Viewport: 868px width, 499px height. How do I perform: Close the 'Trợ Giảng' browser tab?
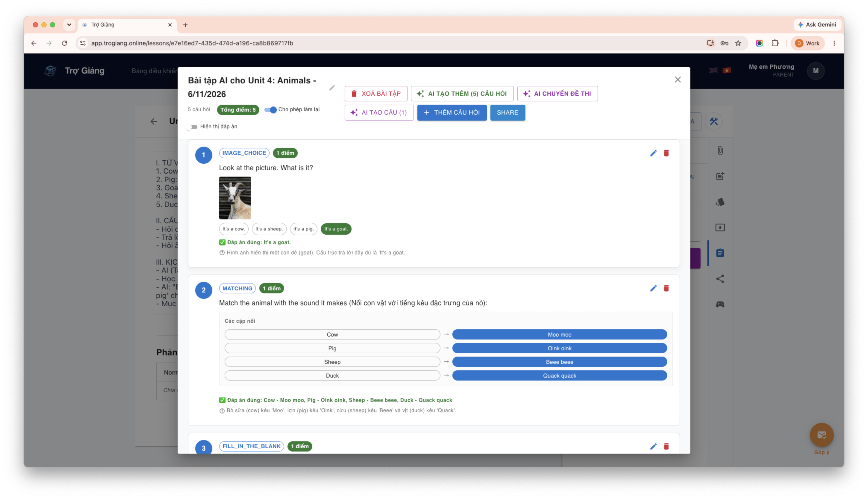click(170, 25)
